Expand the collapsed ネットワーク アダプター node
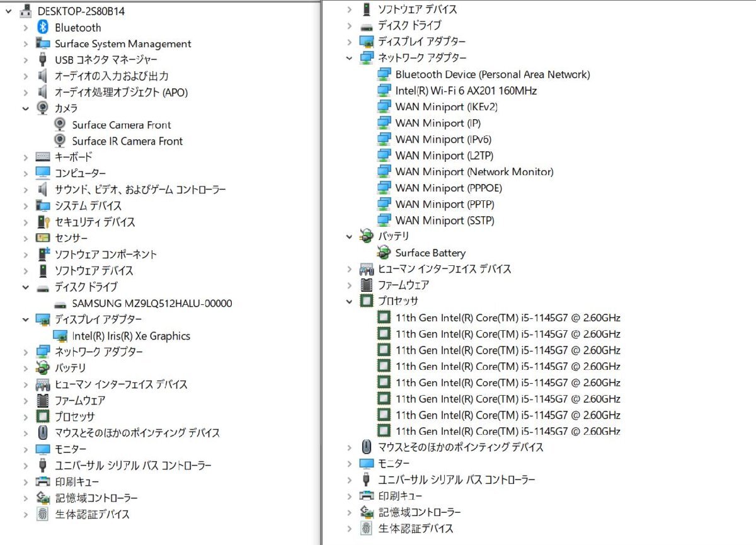The height and width of the screenshot is (545, 756). (x=25, y=352)
